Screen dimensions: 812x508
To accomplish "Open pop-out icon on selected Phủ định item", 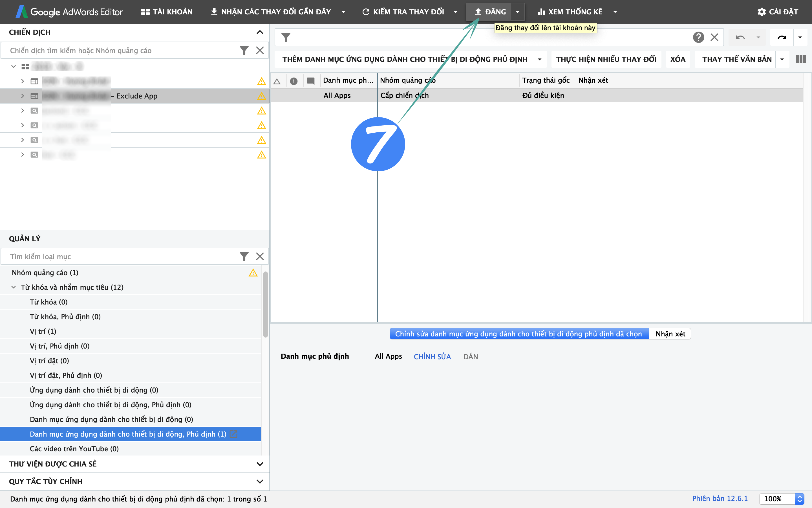I will point(233,434).
